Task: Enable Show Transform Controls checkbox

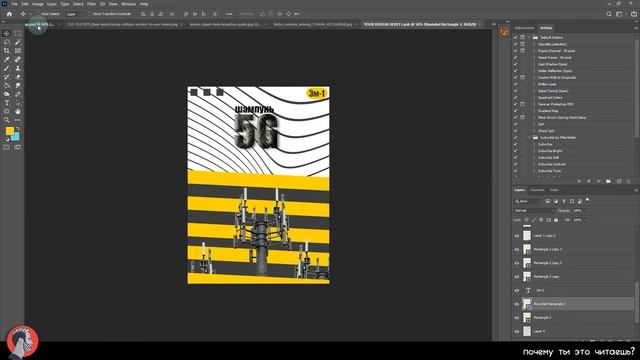Action: pos(91,14)
